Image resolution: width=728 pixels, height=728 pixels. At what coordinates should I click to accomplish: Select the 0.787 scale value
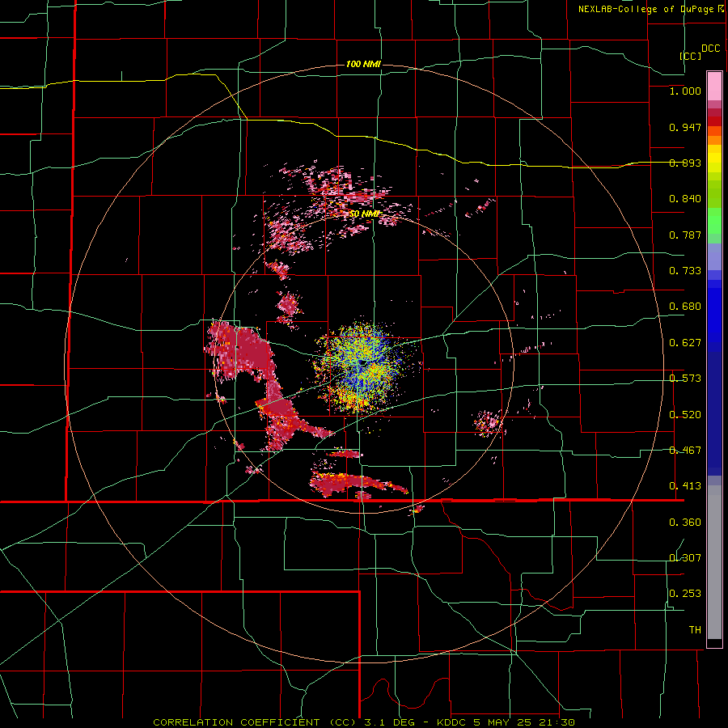click(685, 235)
